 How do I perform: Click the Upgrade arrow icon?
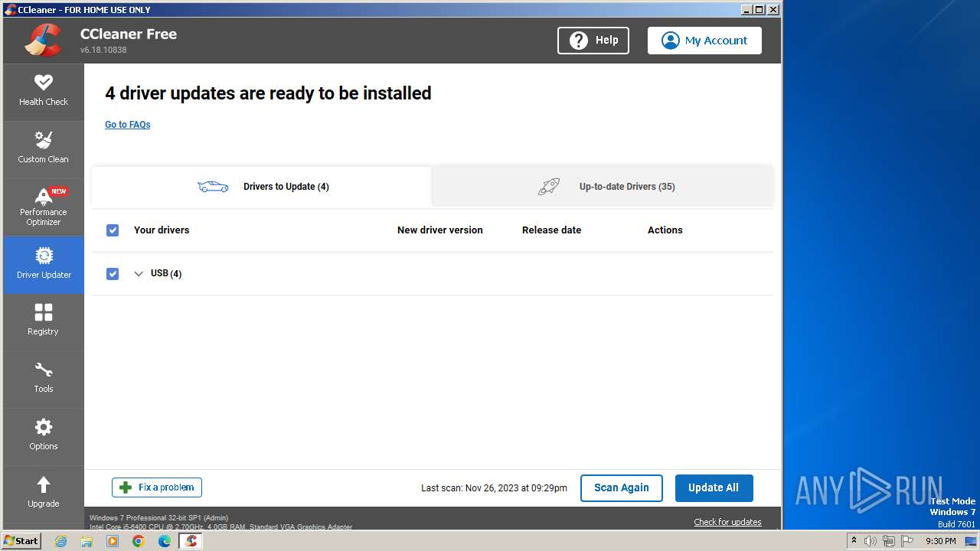coord(44,484)
